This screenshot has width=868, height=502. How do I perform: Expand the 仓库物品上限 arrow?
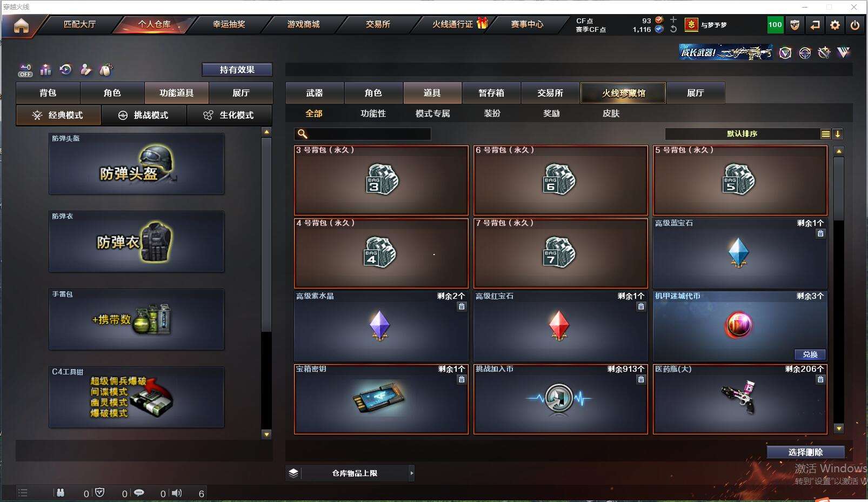click(412, 473)
